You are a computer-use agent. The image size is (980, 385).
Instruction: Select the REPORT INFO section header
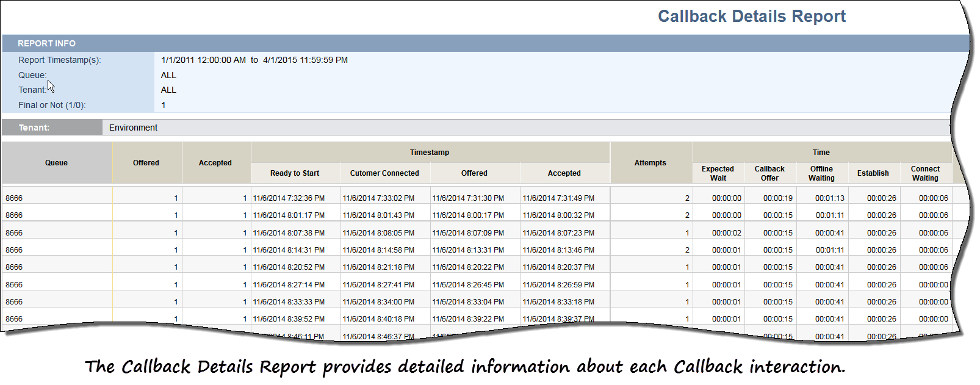[46, 43]
